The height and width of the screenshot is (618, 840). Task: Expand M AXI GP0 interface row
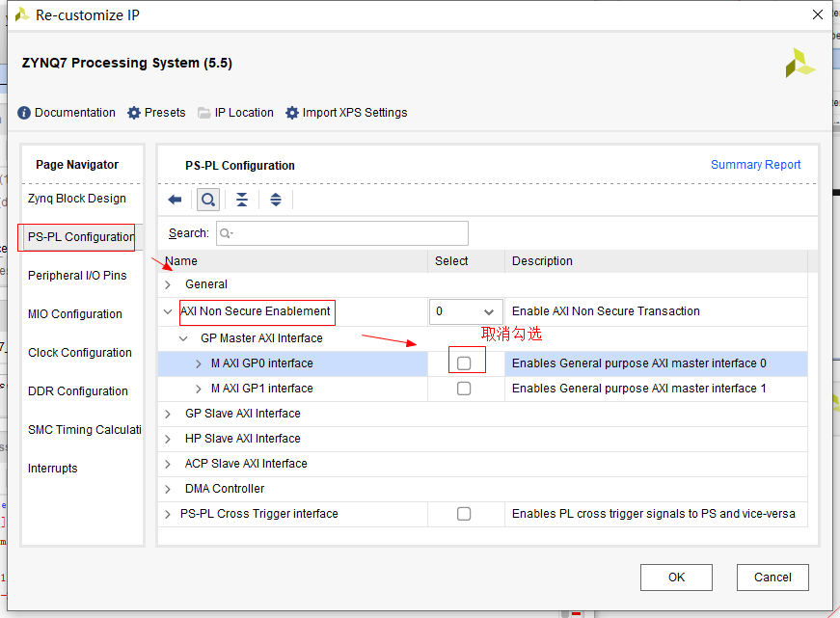coord(199,363)
